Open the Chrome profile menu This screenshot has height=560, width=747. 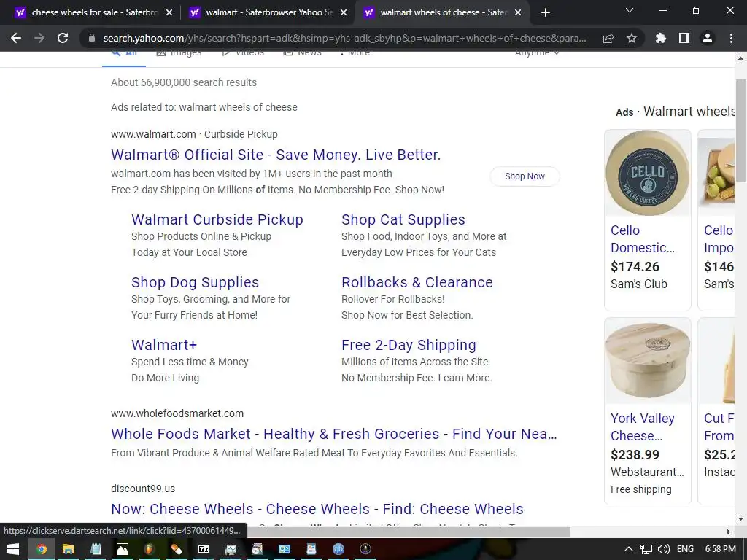[x=708, y=38]
